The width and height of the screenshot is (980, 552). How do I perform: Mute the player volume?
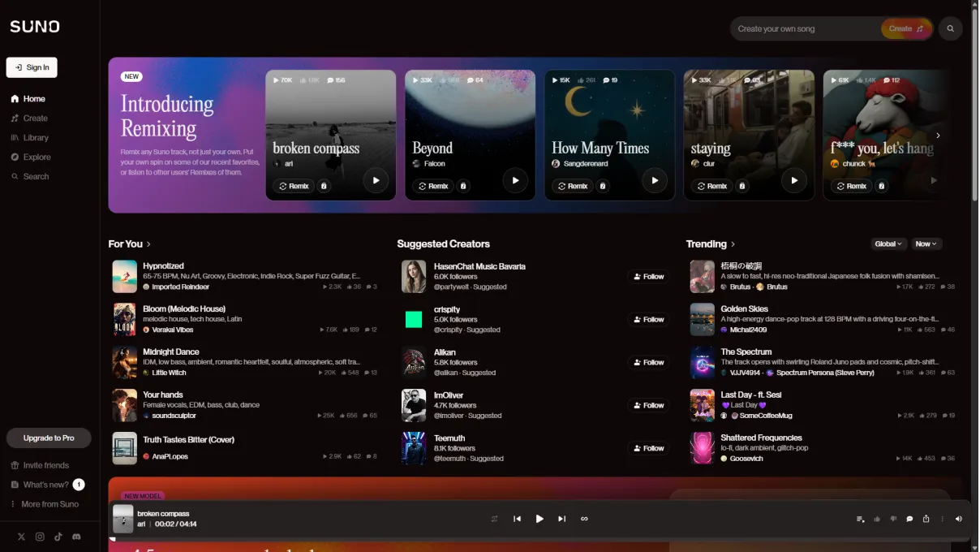click(959, 519)
